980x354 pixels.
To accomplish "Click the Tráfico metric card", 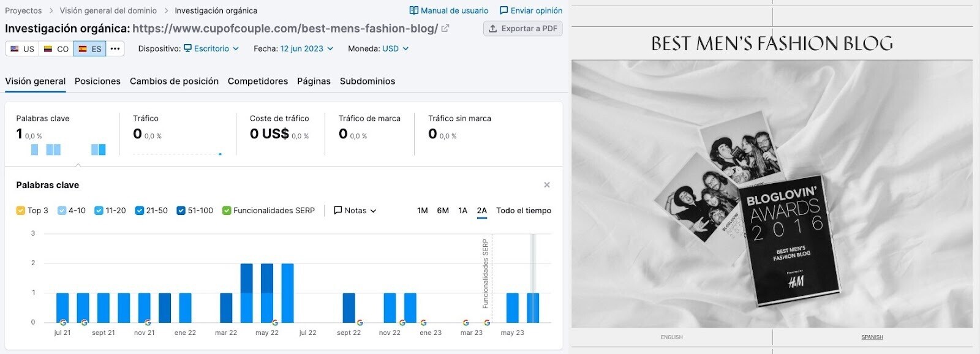I will point(178,134).
